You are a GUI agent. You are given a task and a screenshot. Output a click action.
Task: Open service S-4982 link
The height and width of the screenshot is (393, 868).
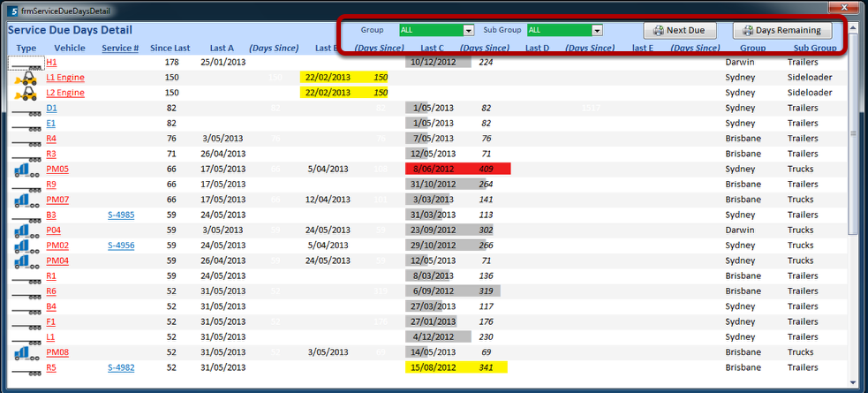click(x=121, y=367)
